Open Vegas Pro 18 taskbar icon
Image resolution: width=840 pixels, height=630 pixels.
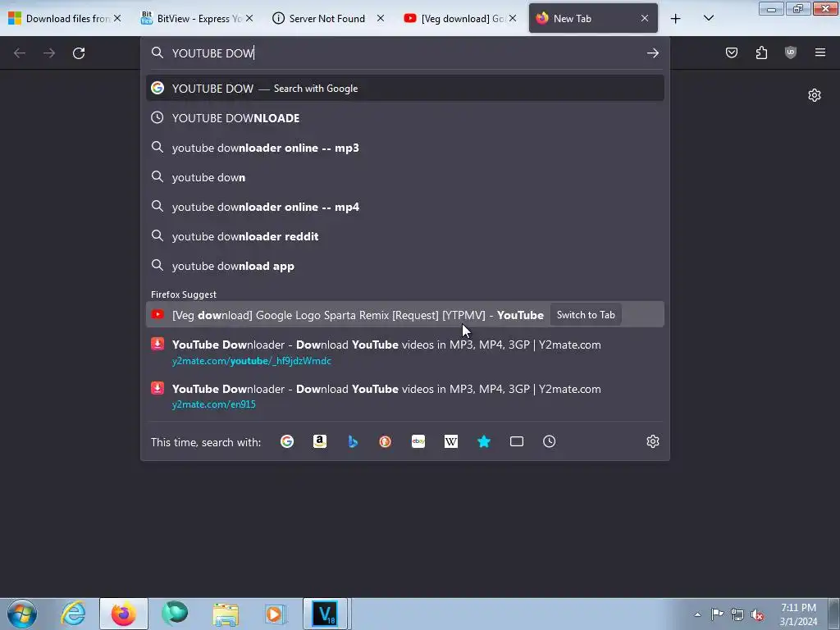(x=326, y=614)
